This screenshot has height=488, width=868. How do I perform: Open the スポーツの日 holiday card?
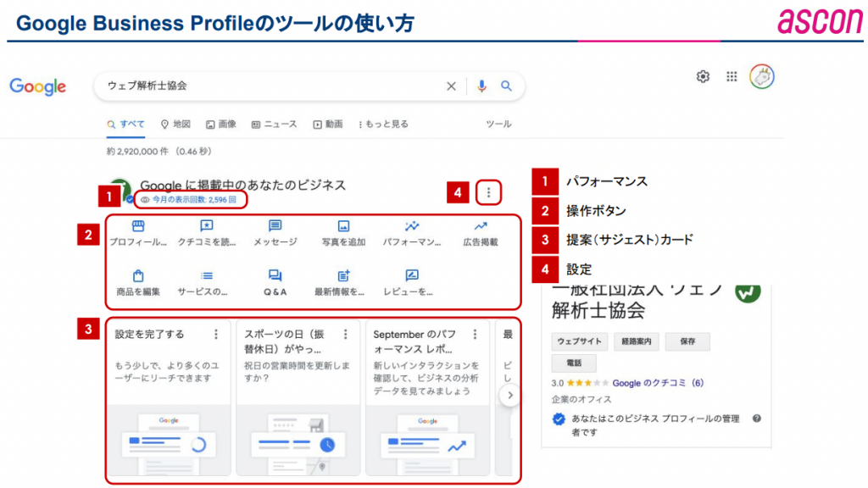click(298, 397)
